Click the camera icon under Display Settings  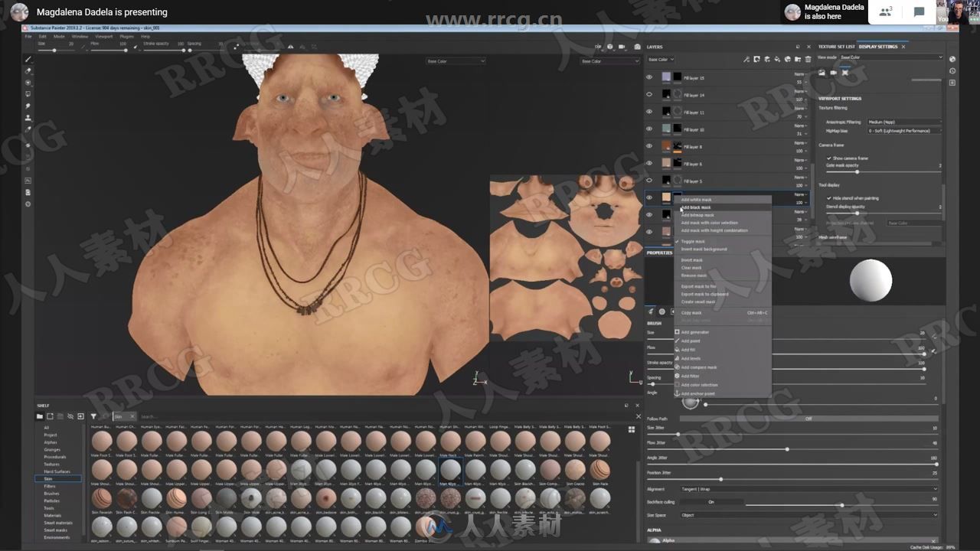pyautogui.click(x=833, y=73)
